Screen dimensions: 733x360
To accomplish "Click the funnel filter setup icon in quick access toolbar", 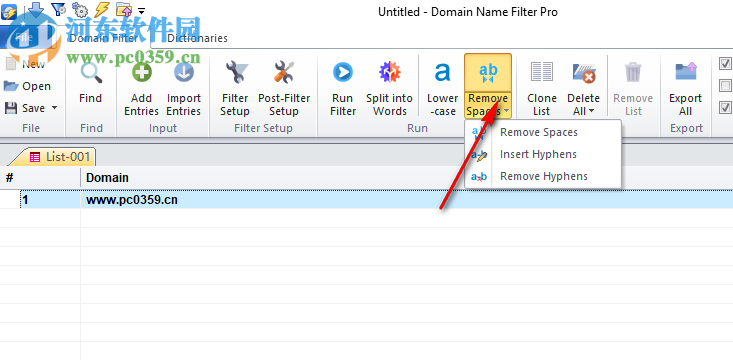I will tap(58, 9).
